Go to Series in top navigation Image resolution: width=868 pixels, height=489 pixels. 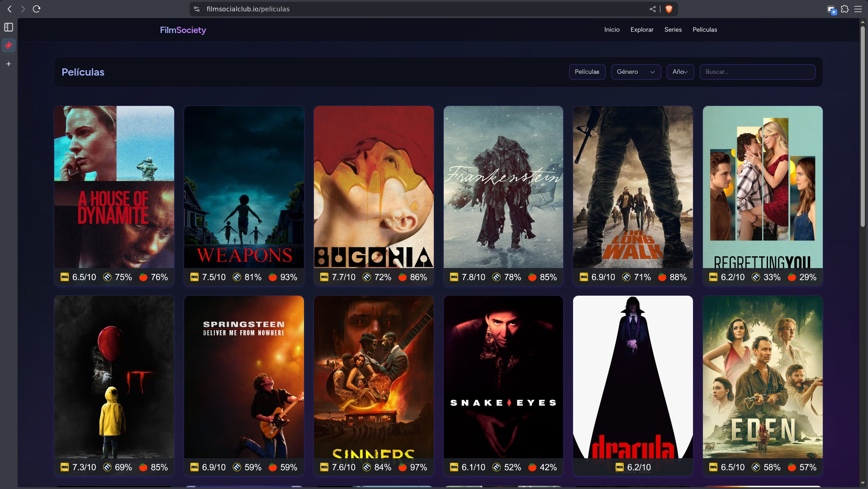(673, 30)
